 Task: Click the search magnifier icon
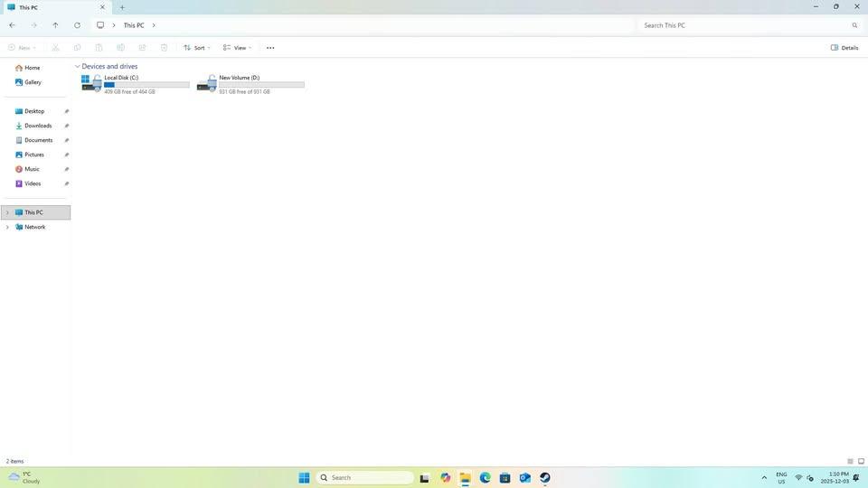click(x=854, y=25)
